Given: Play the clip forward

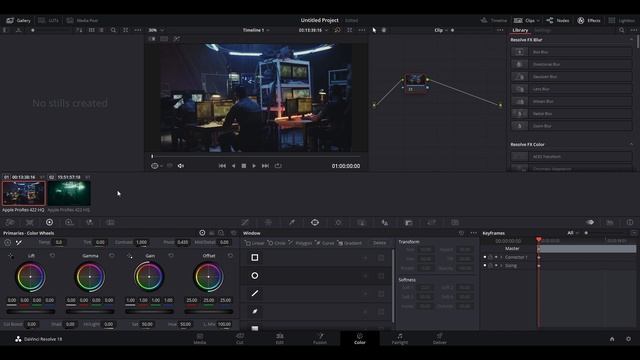Looking at the screenshot, I should [254, 166].
